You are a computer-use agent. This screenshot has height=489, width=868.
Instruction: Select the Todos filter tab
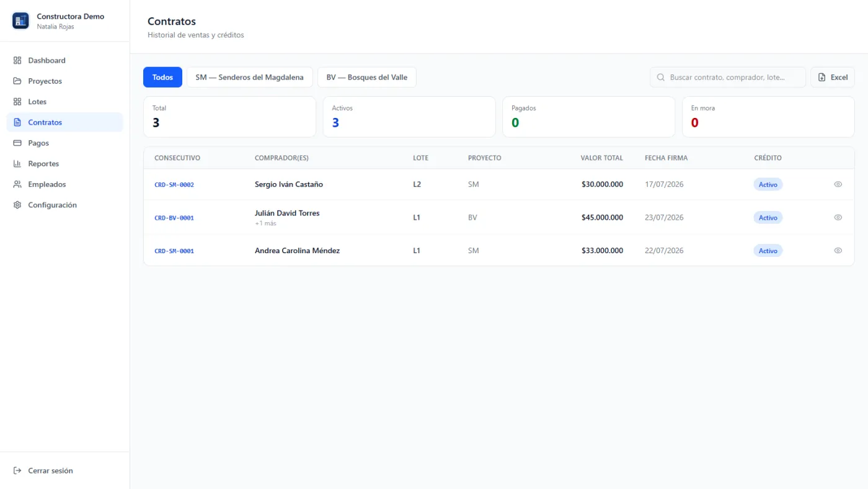162,78
